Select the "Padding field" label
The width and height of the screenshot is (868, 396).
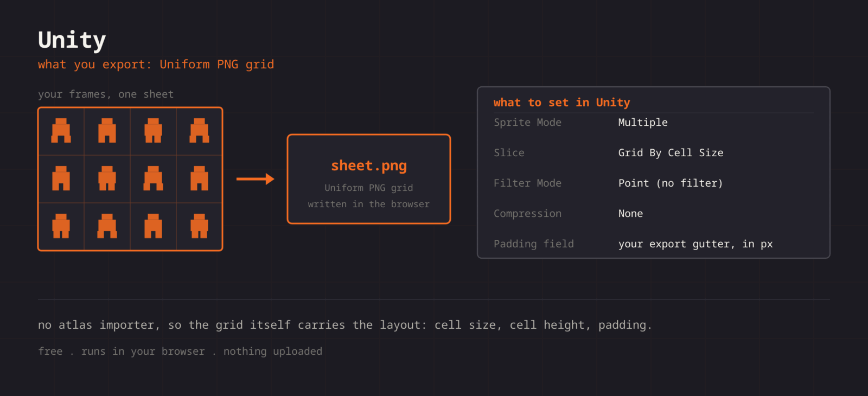[534, 244]
